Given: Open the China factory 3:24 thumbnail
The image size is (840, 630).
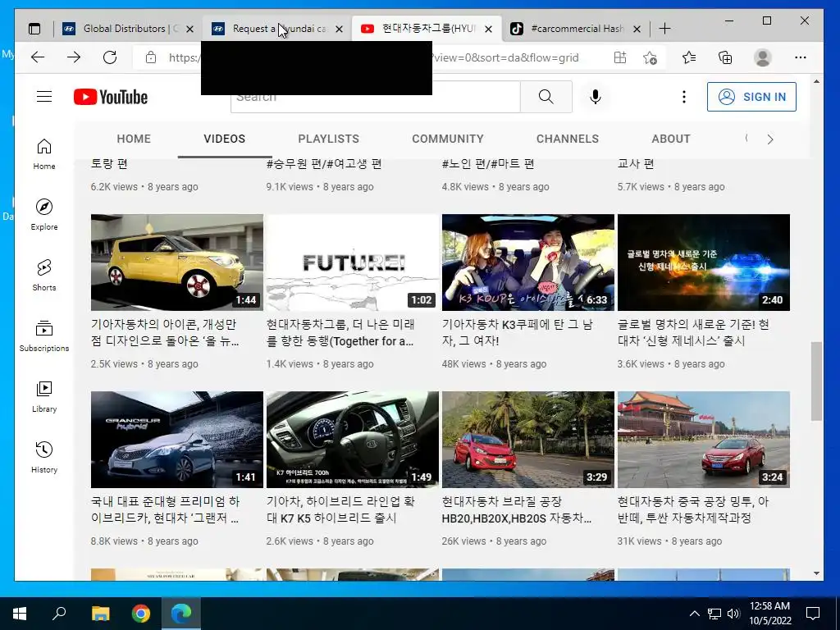Looking at the screenshot, I should point(703,440).
